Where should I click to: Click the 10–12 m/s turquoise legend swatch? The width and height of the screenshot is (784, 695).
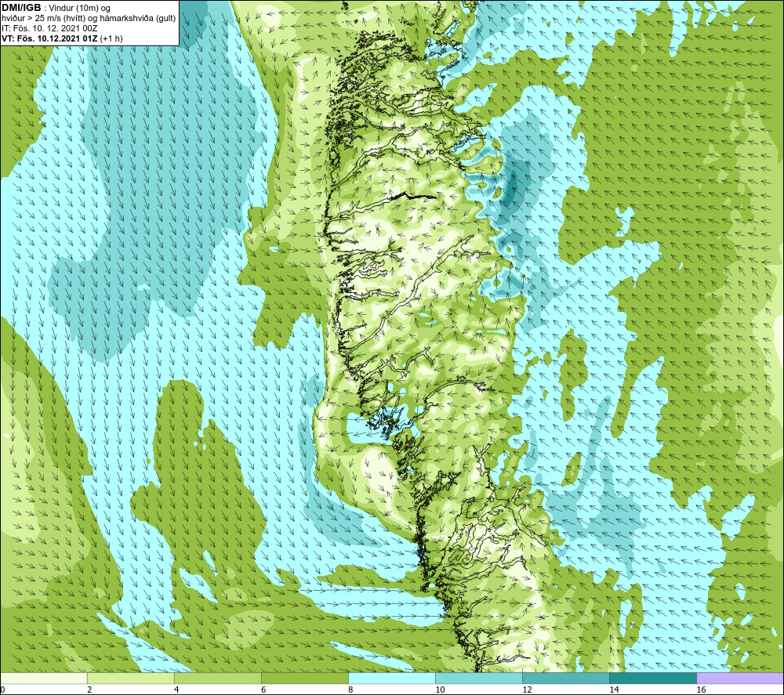click(x=478, y=679)
